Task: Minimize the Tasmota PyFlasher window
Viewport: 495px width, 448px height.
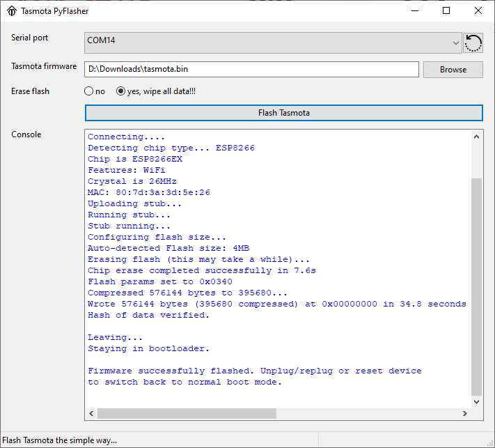Action: tap(415, 11)
